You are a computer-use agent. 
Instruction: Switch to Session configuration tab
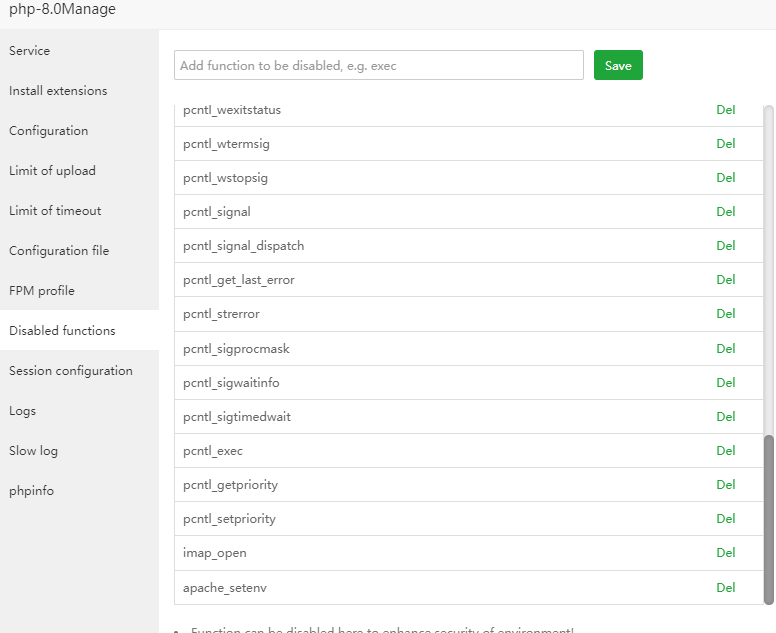[x=71, y=371]
